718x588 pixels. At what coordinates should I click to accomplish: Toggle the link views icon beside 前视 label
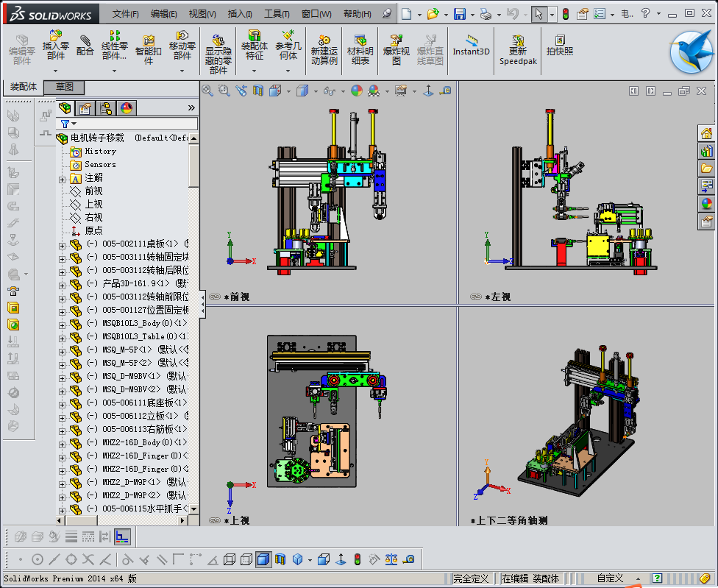point(215,297)
